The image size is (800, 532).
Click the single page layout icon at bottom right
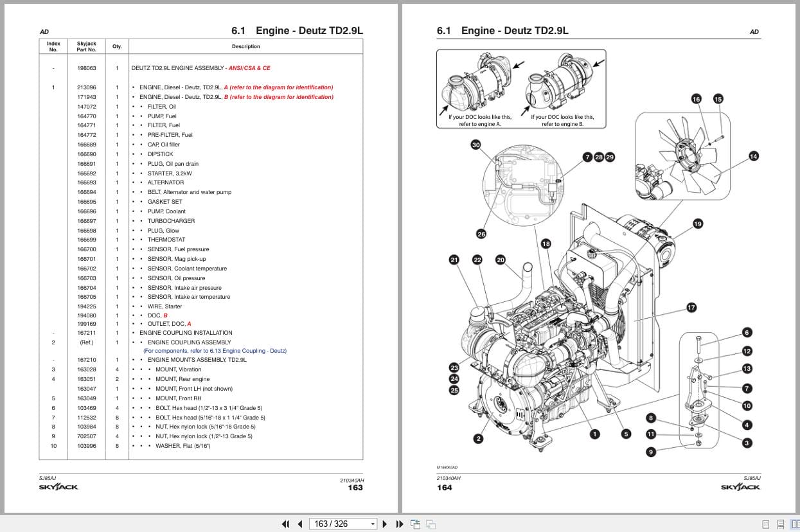[x=765, y=524]
